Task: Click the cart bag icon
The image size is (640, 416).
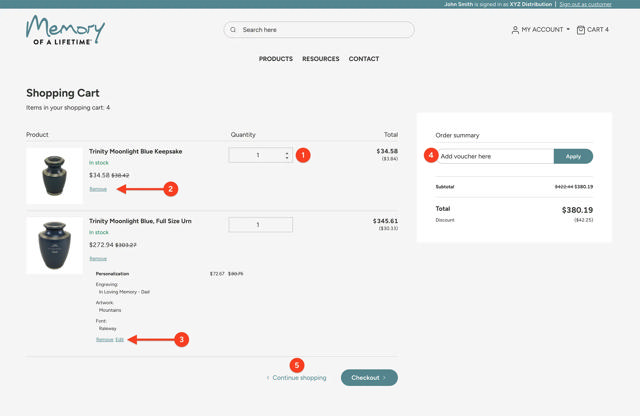Action: click(x=580, y=30)
